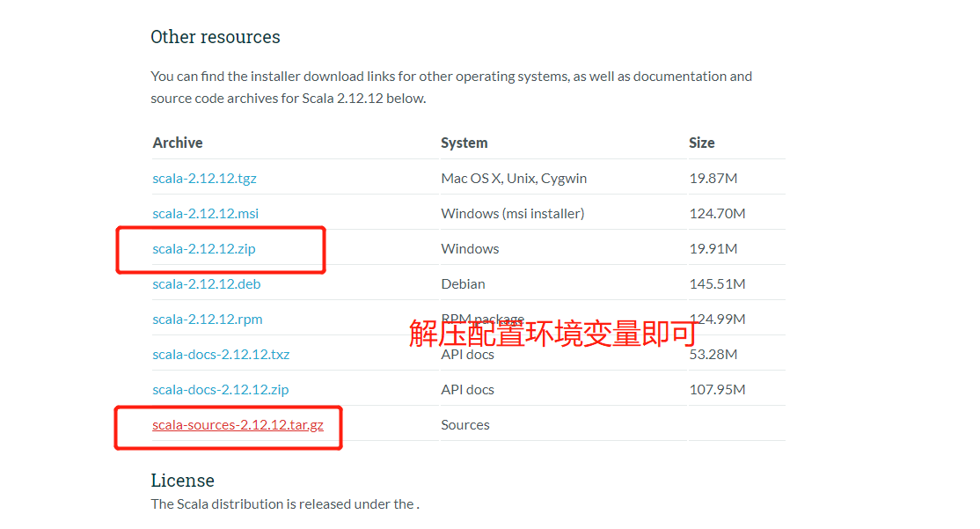Open the scala-2.12.12.zip download link
This screenshot has width=980, height=529.
(x=203, y=249)
